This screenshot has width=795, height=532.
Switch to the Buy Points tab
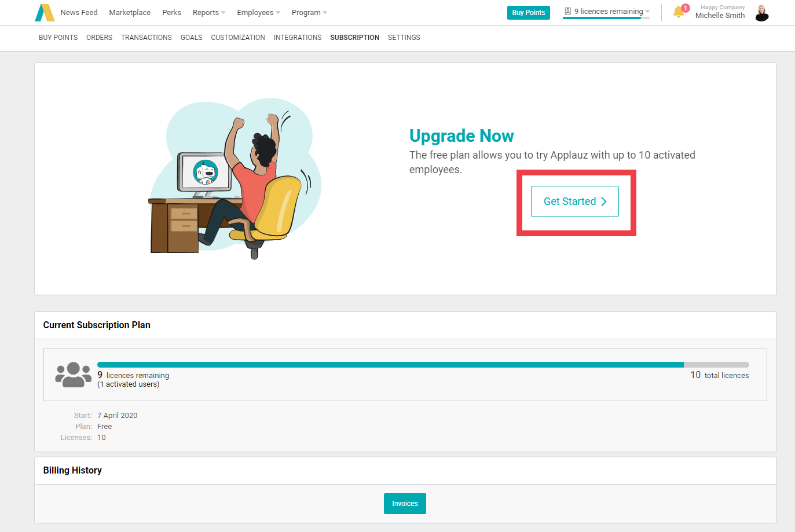click(x=58, y=38)
